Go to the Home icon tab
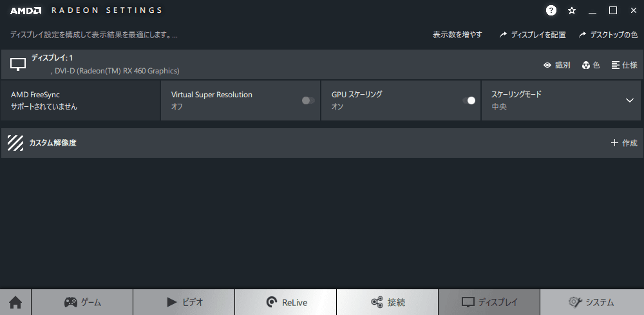 15,302
